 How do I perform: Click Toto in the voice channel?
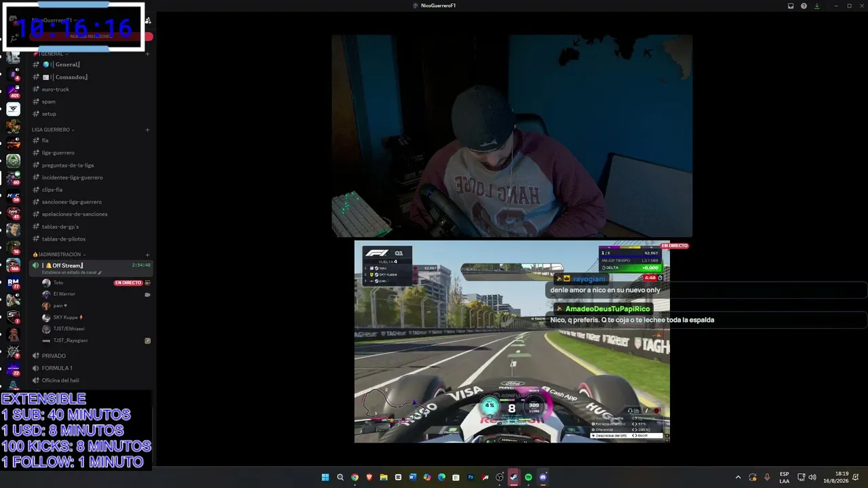pos(58,283)
